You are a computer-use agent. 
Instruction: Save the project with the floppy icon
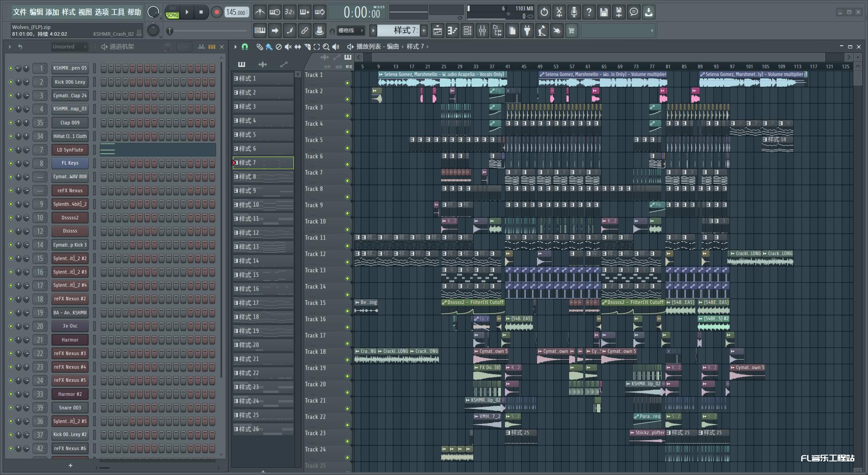pyautogui.click(x=604, y=12)
